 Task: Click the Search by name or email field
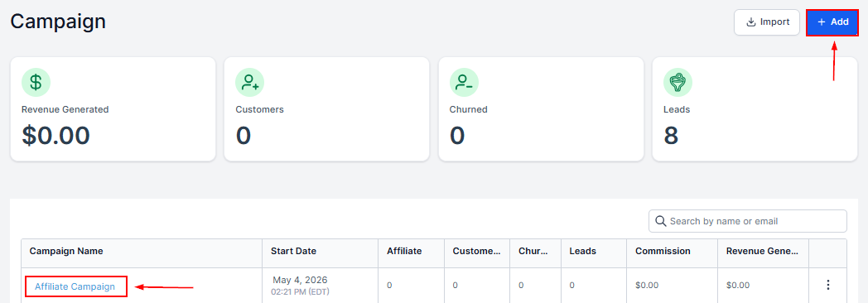point(747,221)
